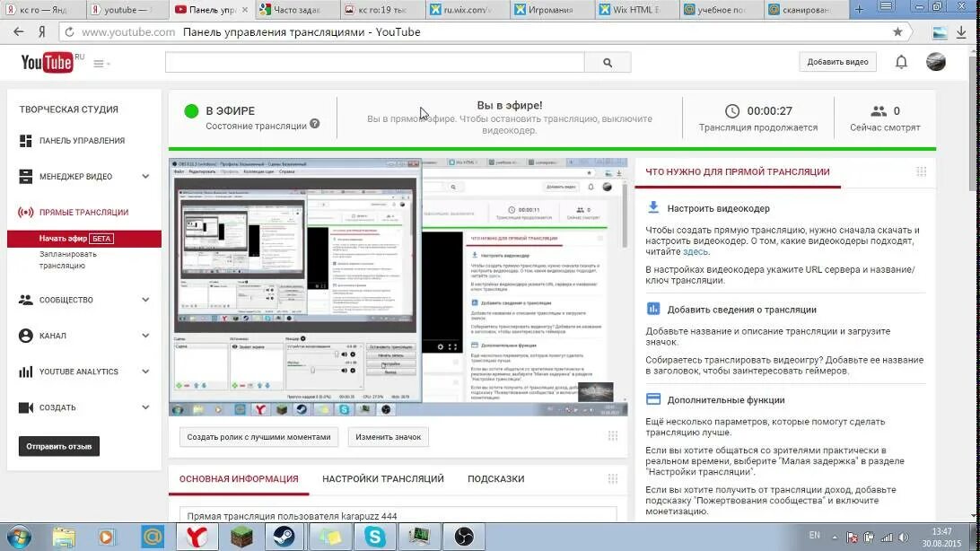980x551 pixels.
Task: Click the Панель управления dashboard icon
Action: 26,141
